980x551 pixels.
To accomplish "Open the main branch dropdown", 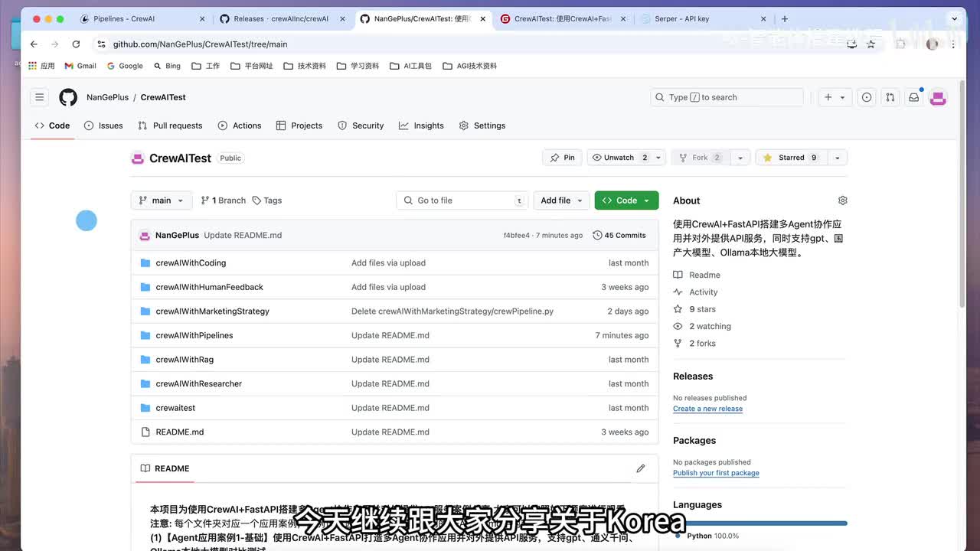I will [x=162, y=201].
